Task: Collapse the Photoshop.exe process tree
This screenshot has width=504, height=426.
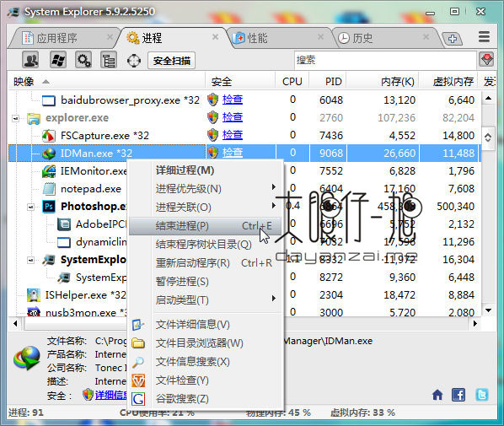Action: pyautogui.click(x=30, y=207)
